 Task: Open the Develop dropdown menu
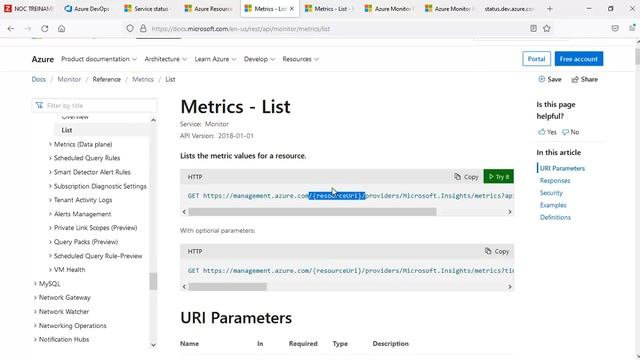click(259, 59)
